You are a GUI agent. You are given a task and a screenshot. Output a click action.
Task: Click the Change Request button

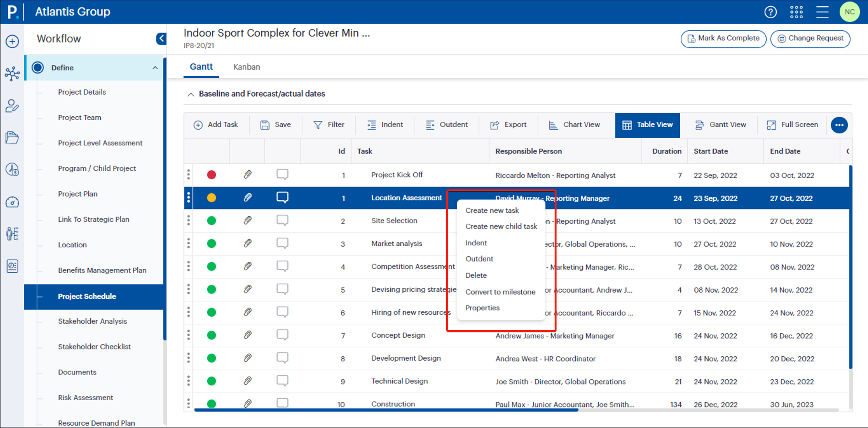click(810, 38)
